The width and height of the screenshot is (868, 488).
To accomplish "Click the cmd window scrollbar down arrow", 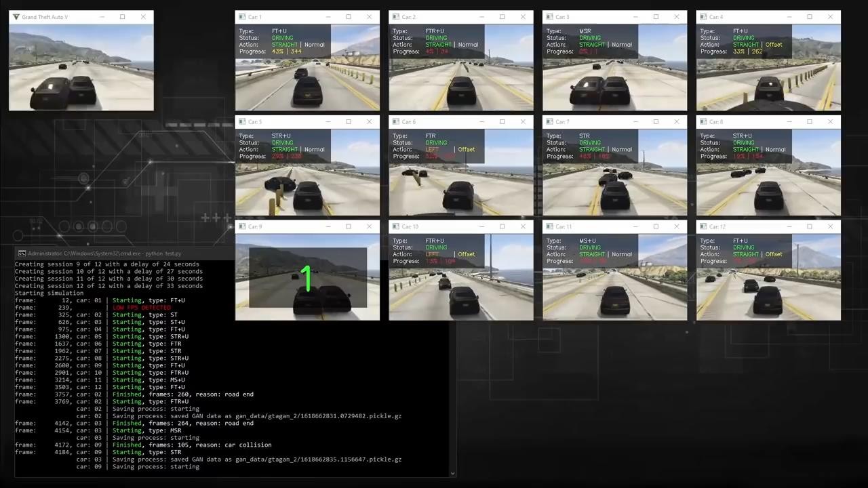I will coord(453,474).
